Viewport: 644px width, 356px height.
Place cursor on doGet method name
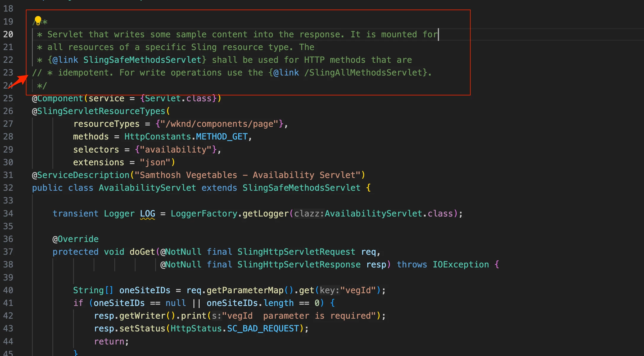click(142, 252)
